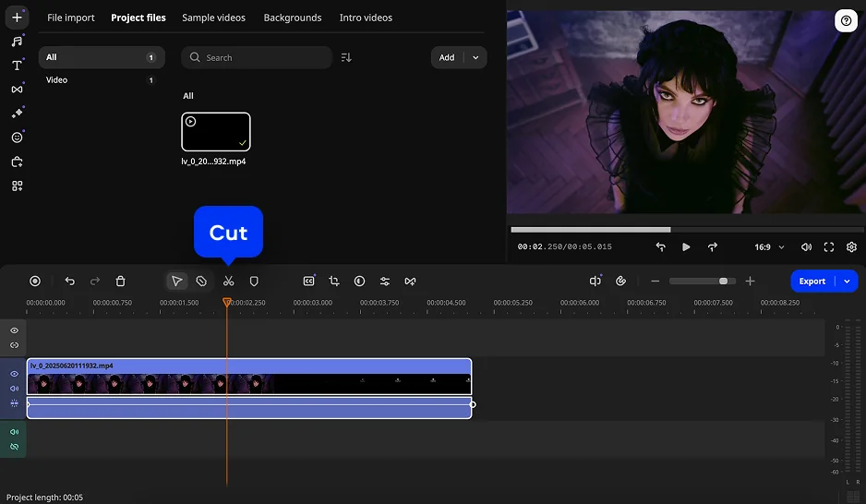Zoom out the timeline with minus
866x504 pixels.
tap(655, 281)
